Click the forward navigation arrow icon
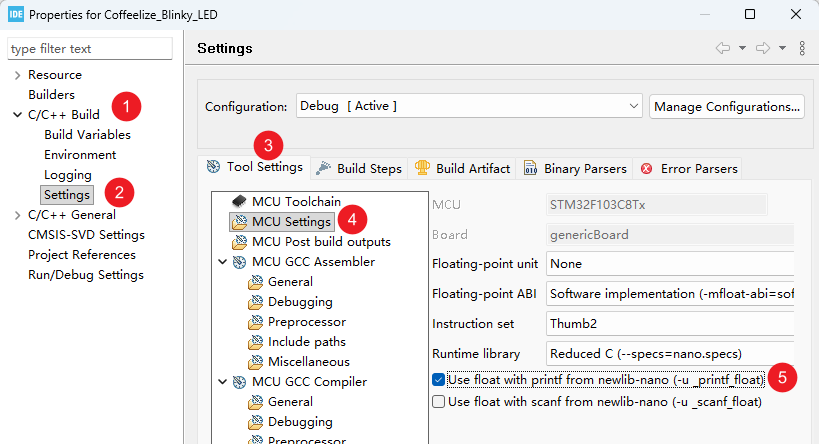819x444 pixels. point(763,49)
